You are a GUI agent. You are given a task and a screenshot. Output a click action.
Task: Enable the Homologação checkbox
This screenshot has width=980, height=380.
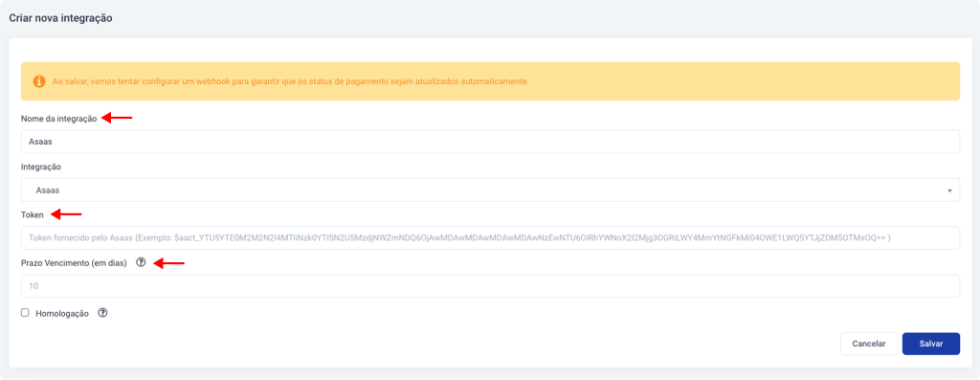(x=25, y=312)
